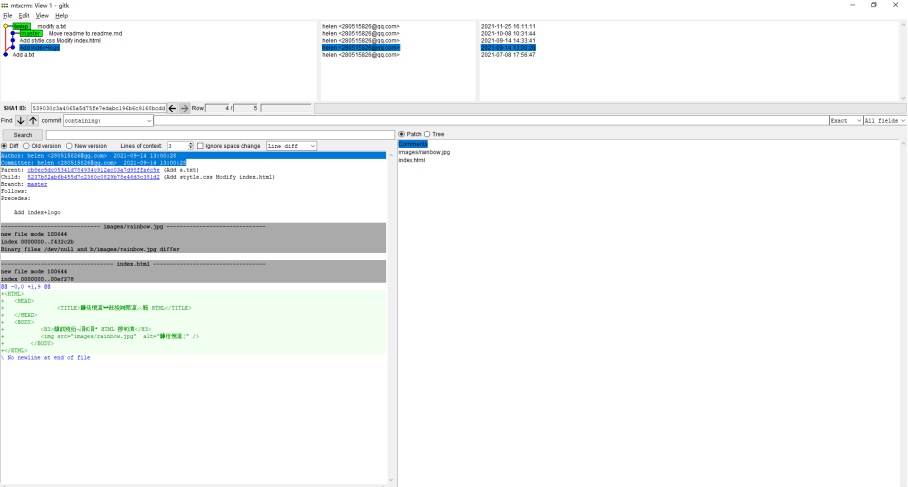Click the 'index.html' diff header line
908x487 pixels.
(193, 263)
